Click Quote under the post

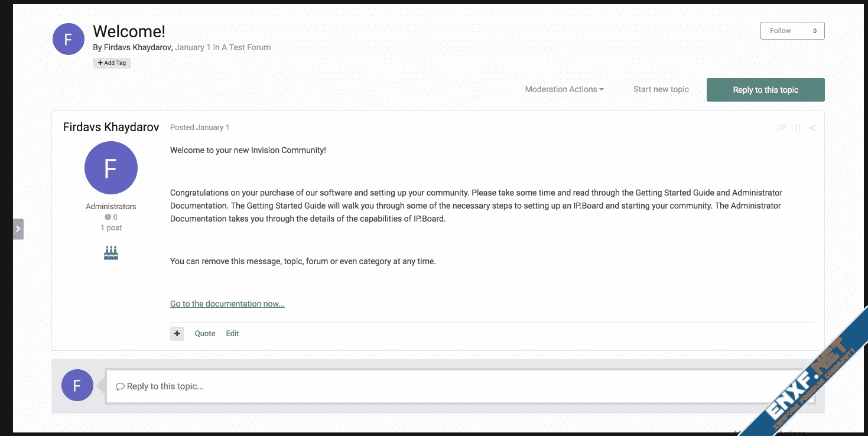(x=205, y=334)
